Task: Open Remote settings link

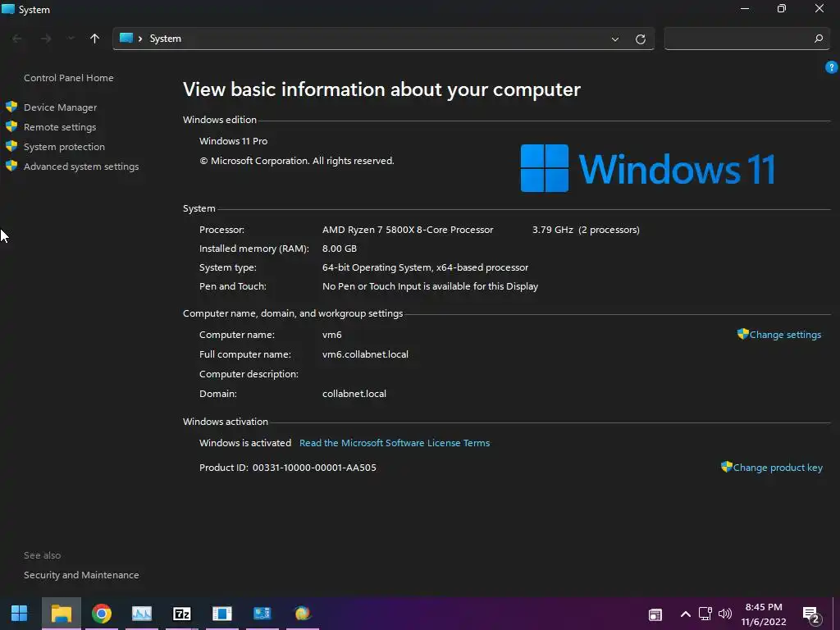Action: (x=59, y=127)
